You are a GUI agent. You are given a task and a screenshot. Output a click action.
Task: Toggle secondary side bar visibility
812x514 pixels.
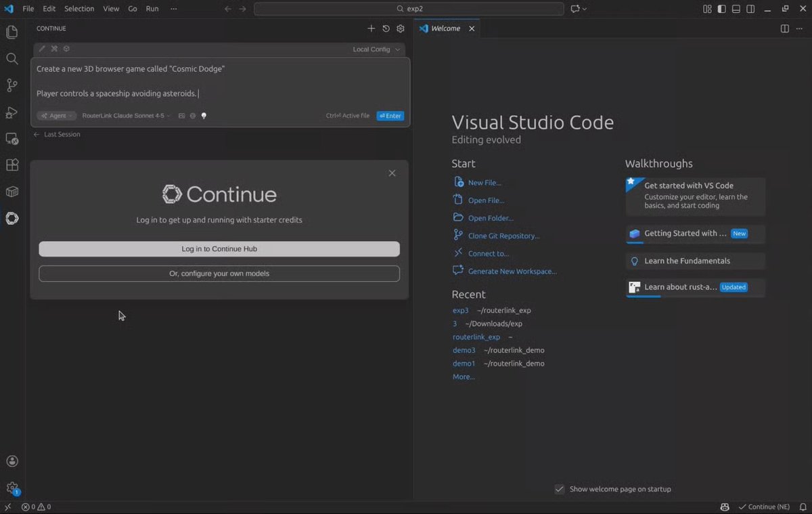(751, 9)
